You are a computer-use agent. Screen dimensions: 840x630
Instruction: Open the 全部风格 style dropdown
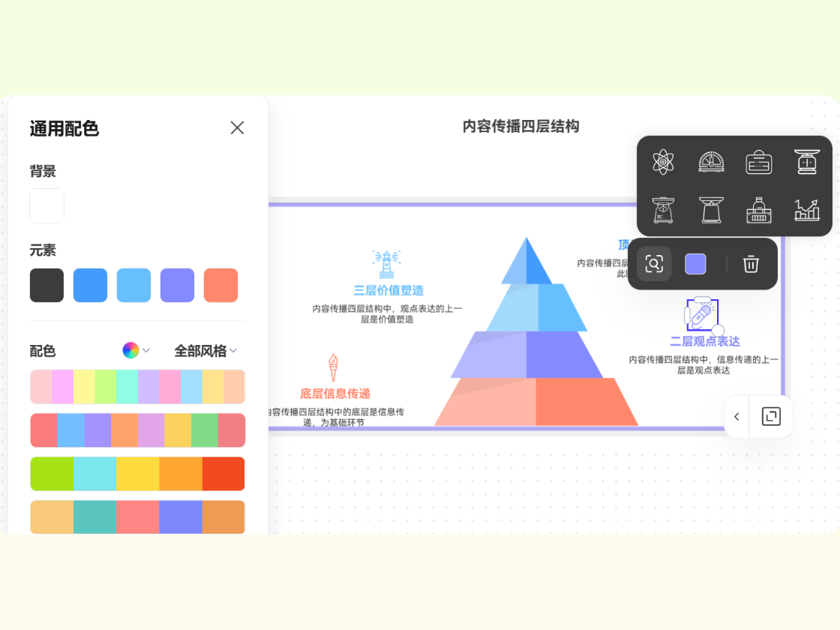click(204, 350)
